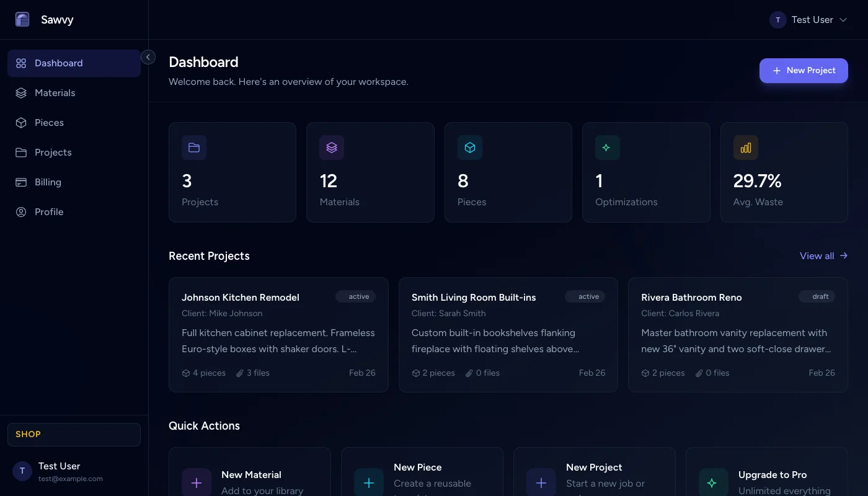Viewport: 868px width, 496px height.
Task: Click the Sawvy logo icon at top left
Action: pyautogui.click(x=22, y=19)
